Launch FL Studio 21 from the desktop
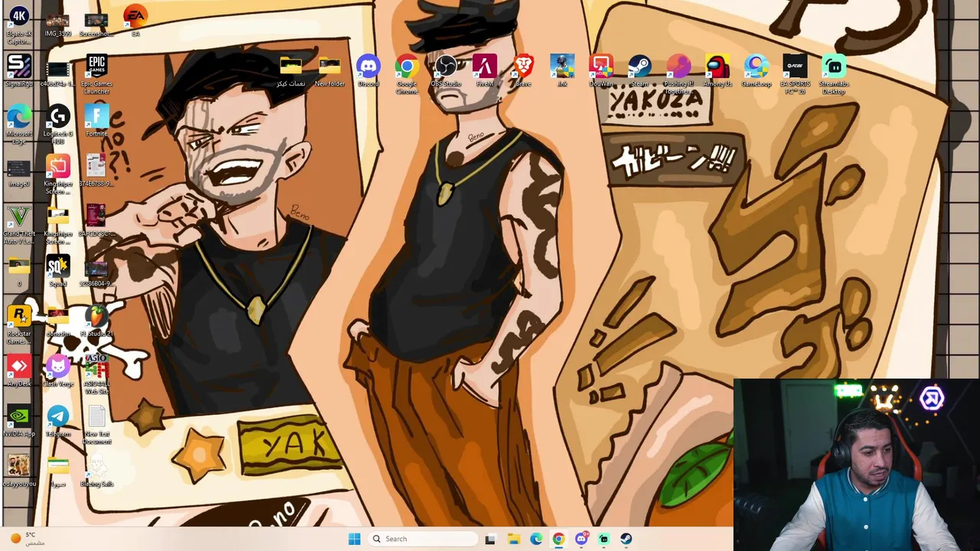The width and height of the screenshot is (980, 551). coord(96,321)
